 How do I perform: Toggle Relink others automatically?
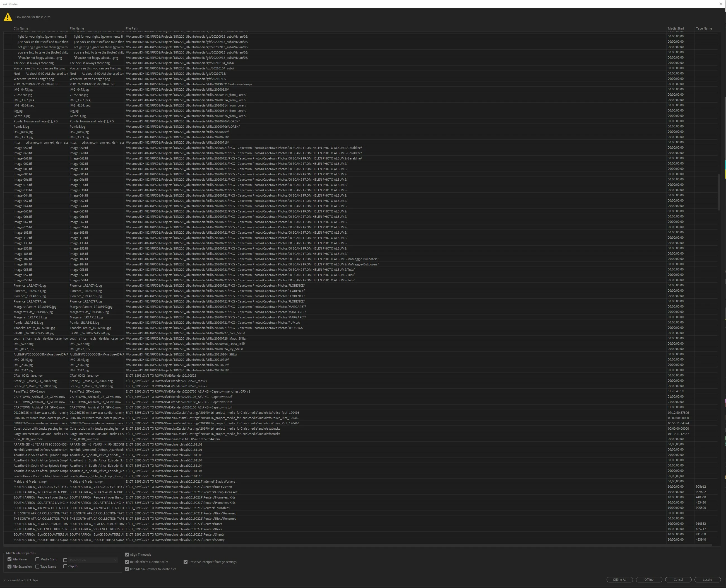pyautogui.click(x=127, y=562)
